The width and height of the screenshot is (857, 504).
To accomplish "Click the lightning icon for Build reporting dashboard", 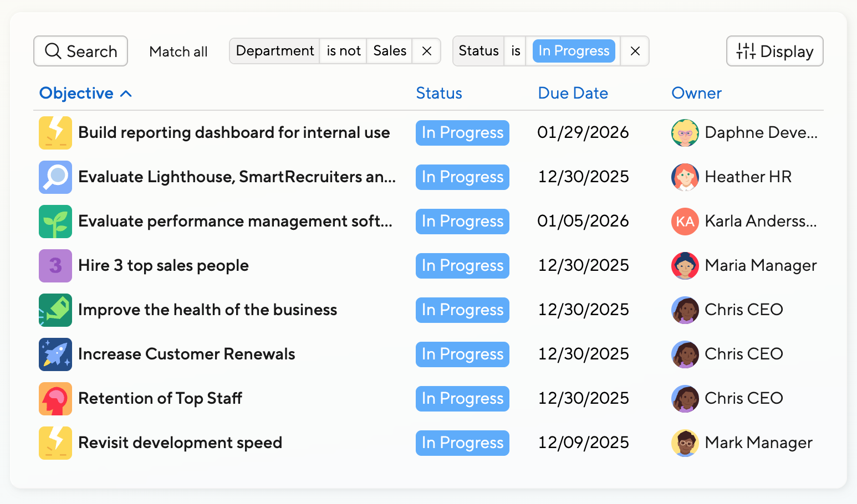I will (x=55, y=133).
